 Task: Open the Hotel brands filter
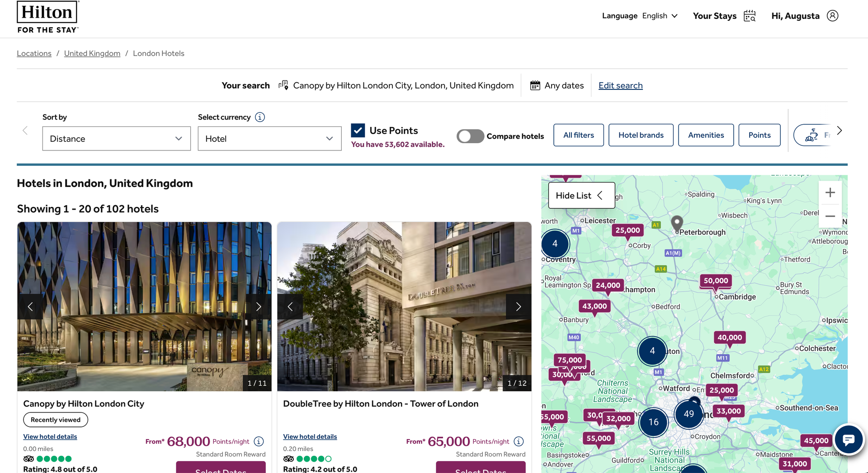[641, 135]
